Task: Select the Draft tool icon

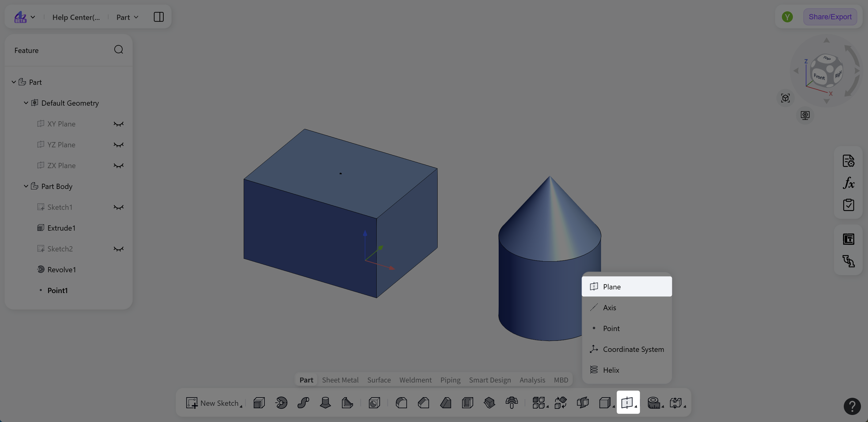Action: pos(445,402)
